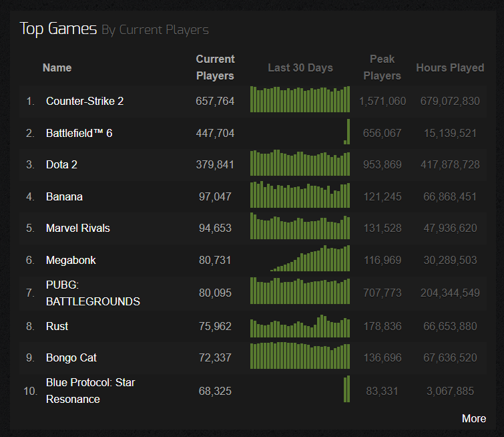Click current players value 97,047
504x437 pixels.
[215, 196]
